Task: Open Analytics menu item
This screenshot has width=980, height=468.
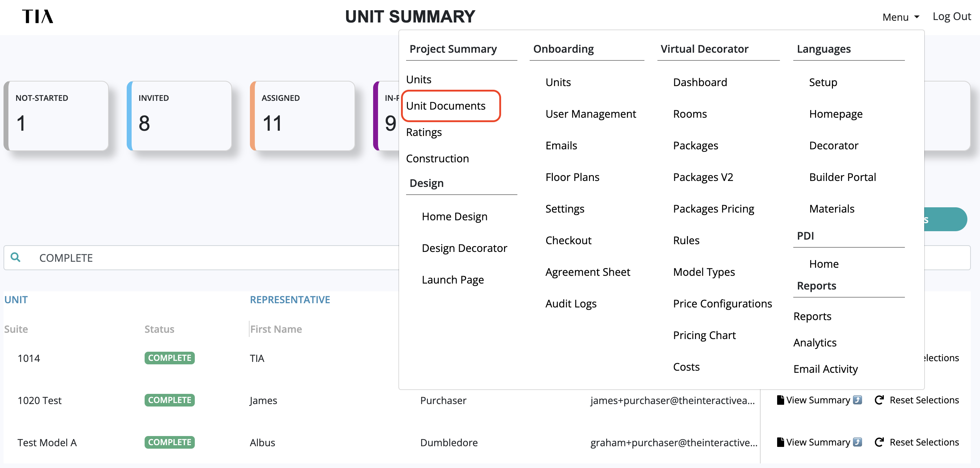Action: tap(815, 343)
